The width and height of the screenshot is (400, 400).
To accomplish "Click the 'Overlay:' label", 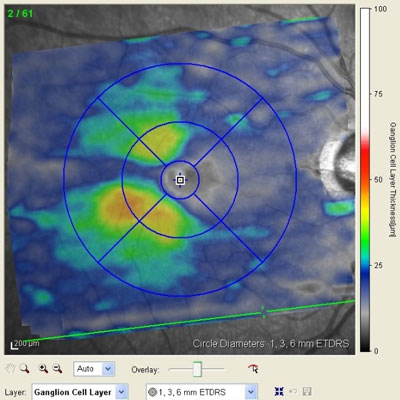I will pyautogui.click(x=145, y=370).
